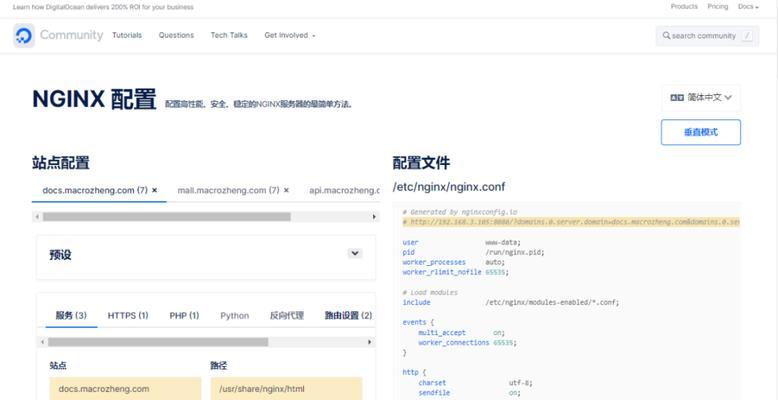
Task: Click the search magnifier icon
Action: coord(666,36)
